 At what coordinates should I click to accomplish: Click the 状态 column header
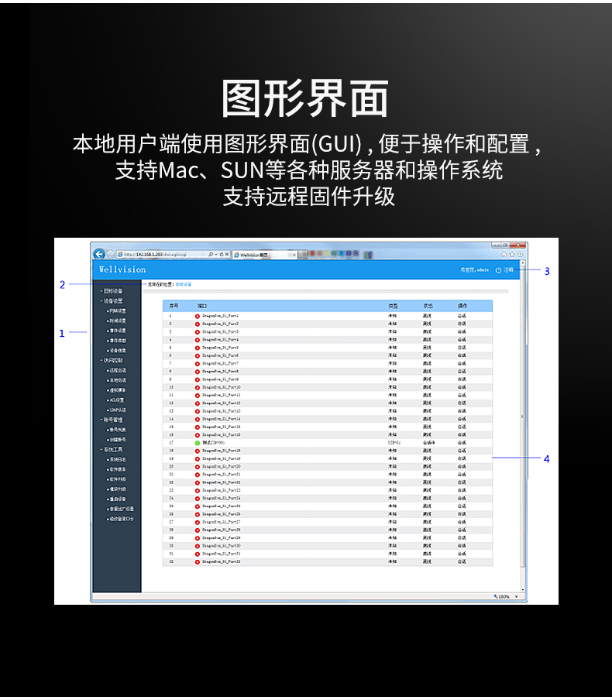(x=428, y=307)
